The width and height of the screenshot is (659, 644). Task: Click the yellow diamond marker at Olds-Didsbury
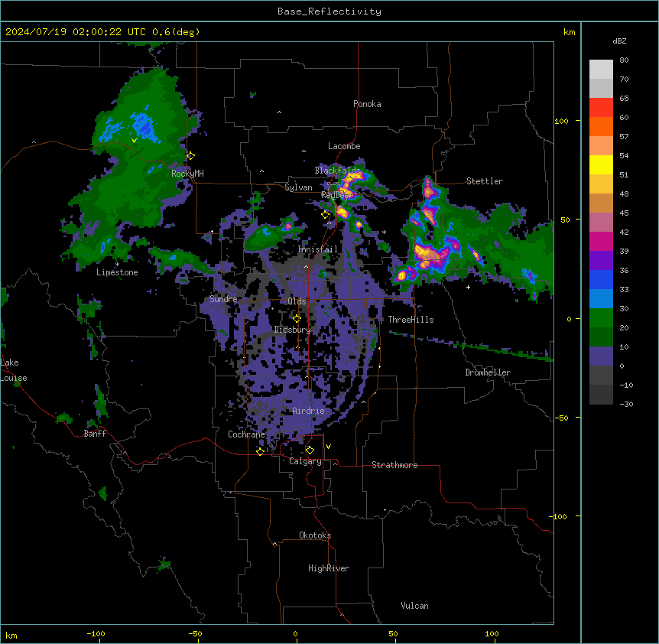tap(297, 318)
